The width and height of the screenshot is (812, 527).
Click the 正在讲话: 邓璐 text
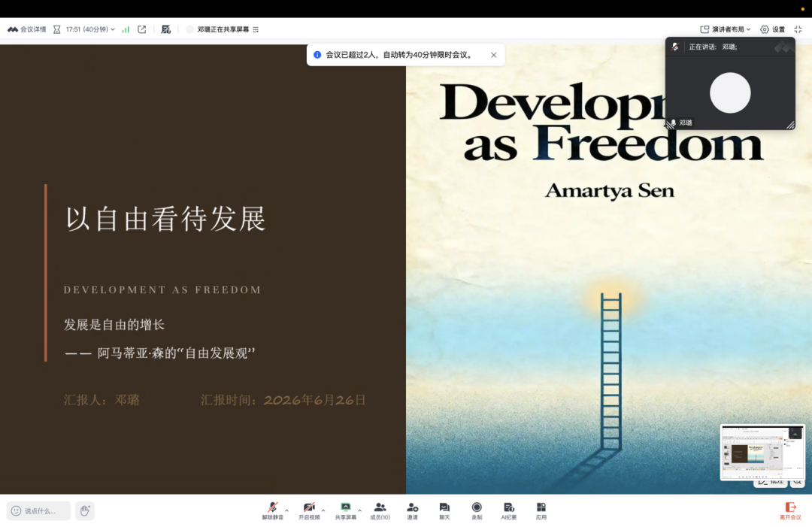tap(713, 47)
